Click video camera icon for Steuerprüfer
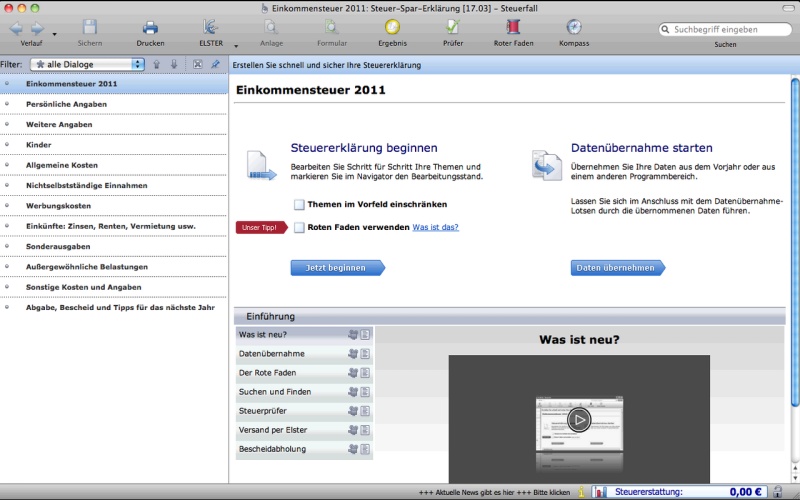This screenshot has height=500, width=800. tap(353, 411)
